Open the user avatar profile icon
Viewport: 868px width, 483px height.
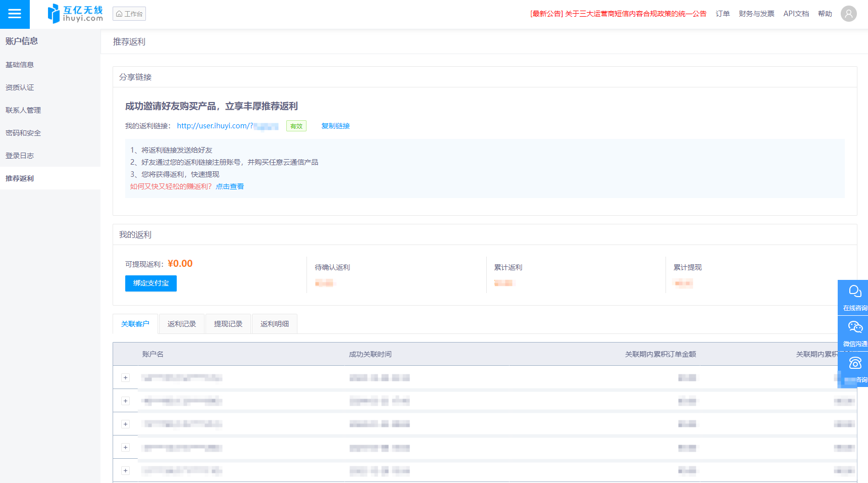tap(848, 14)
